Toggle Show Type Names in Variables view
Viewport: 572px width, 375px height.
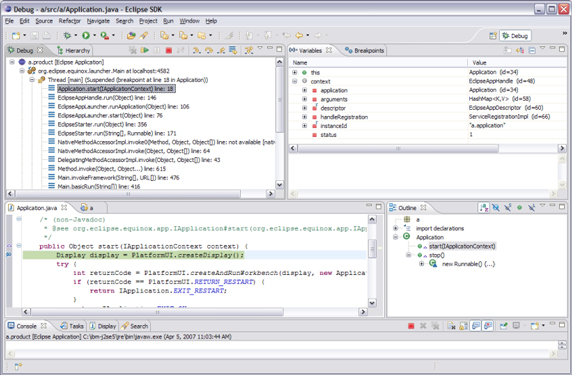(507, 50)
